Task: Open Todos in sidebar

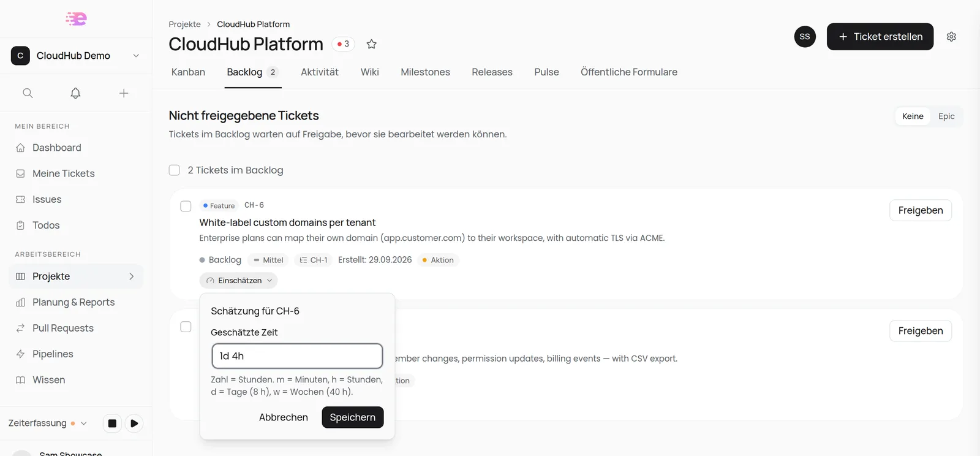Action: click(x=76, y=225)
